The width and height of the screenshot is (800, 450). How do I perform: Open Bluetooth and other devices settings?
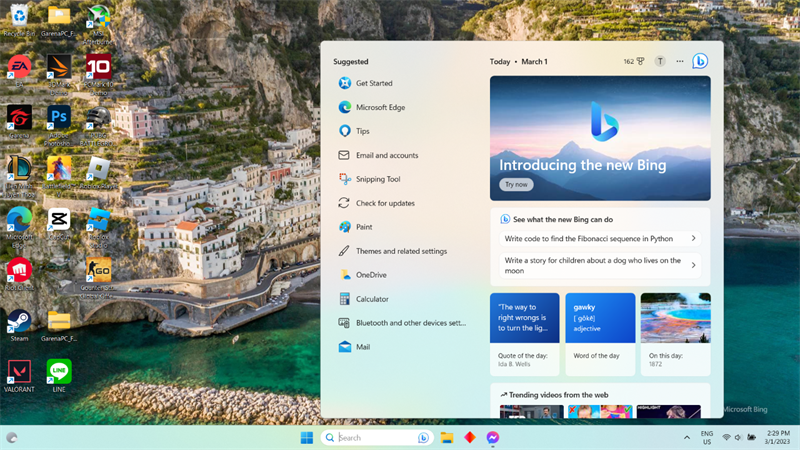click(x=404, y=322)
